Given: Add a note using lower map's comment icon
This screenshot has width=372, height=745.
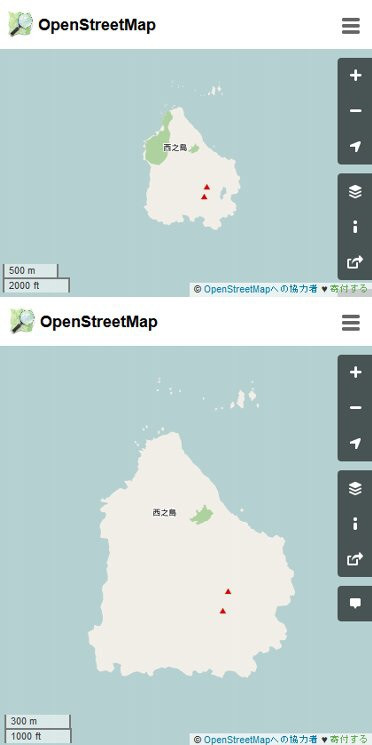Looking at the screenshot, I should pyautogui.click(x=355, y=603).
